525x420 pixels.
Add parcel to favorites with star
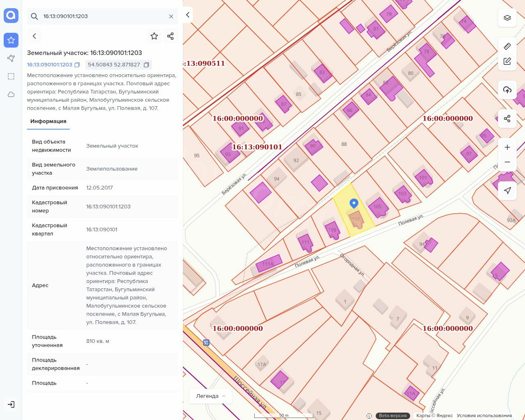(154, 36)
